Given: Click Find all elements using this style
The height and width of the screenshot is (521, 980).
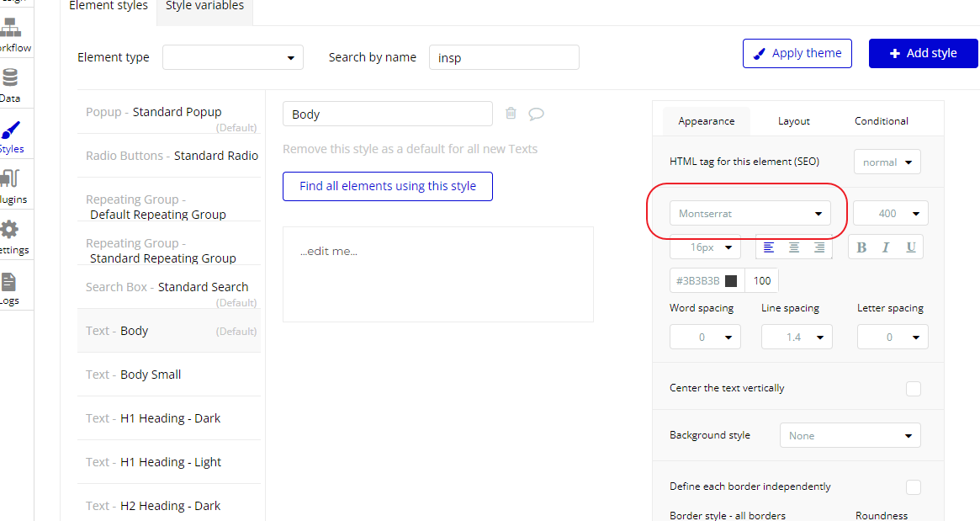Looking at the screenshot, I should [388, 187].
